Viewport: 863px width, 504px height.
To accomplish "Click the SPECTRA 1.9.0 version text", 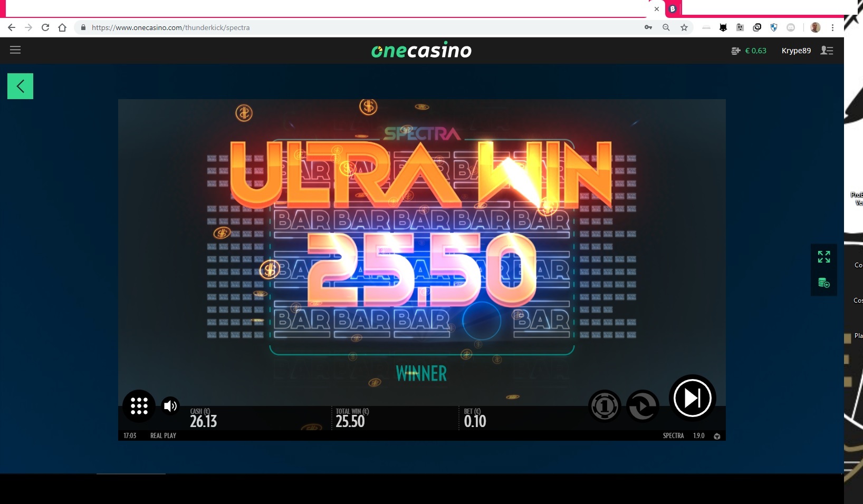I will coord(684,436).
